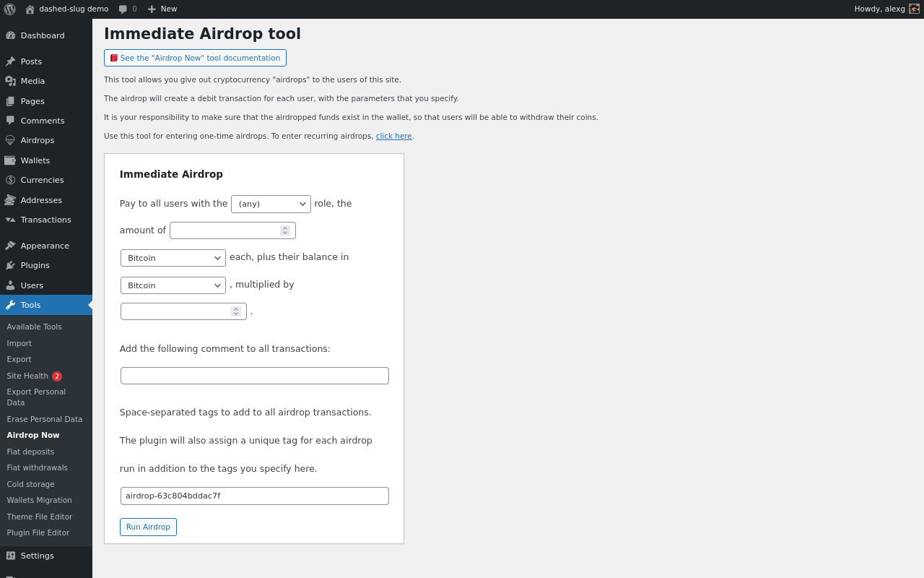924x578 pixels.
Task: Follow the click here recurring airdrops link
Action: click(x=394, y=136)
